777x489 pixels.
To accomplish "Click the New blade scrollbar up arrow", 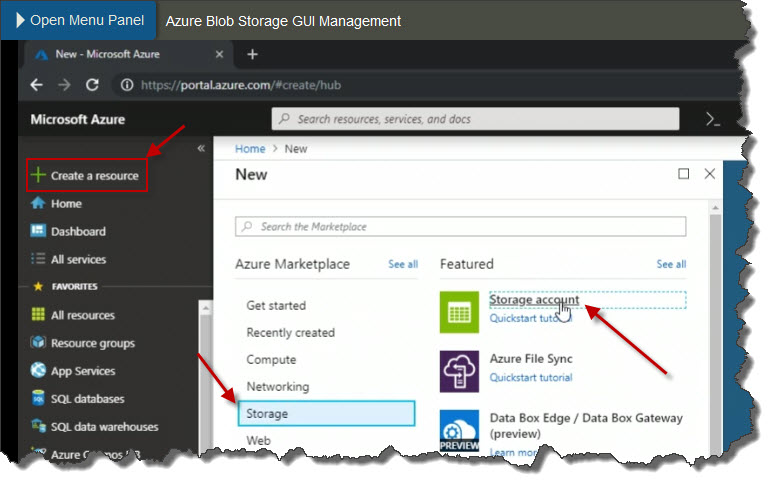I will click(715, 207).
